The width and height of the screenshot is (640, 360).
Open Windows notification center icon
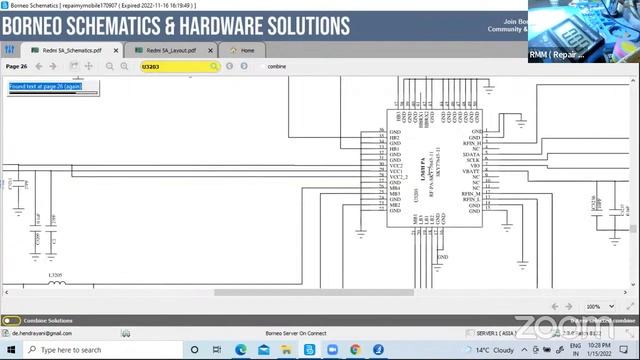point(624,350)
